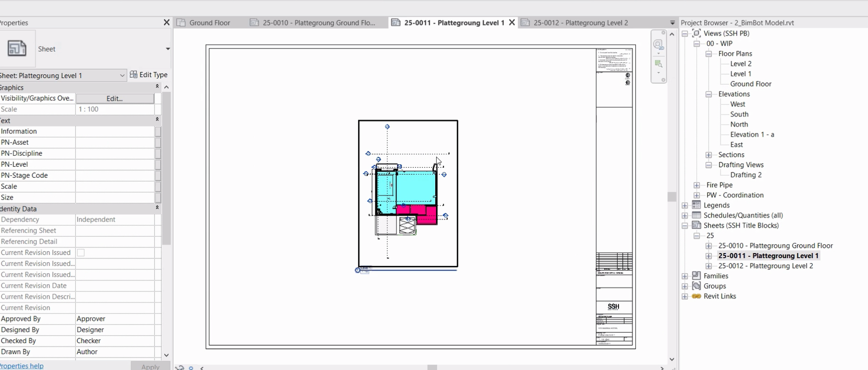Open navigation bar customize menu at its bottom
868x370 pixels.
pyautogui.click(x=663, y=80)
